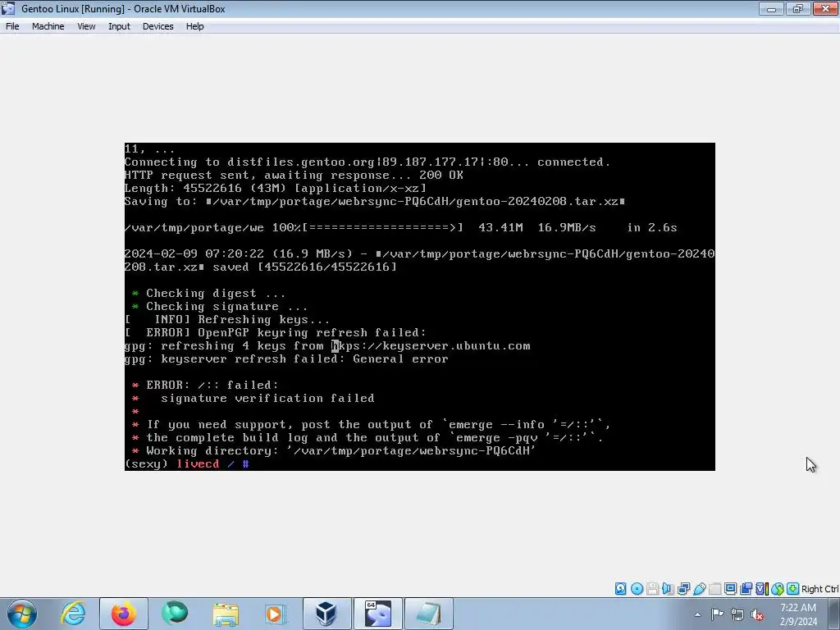Screen dimensions: 840x630
Task: Click the hard disk activity indicator
Action: click(620, 589)
